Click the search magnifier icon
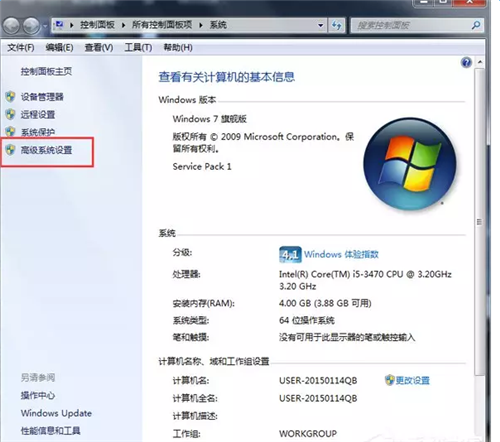 coord(476,25)
